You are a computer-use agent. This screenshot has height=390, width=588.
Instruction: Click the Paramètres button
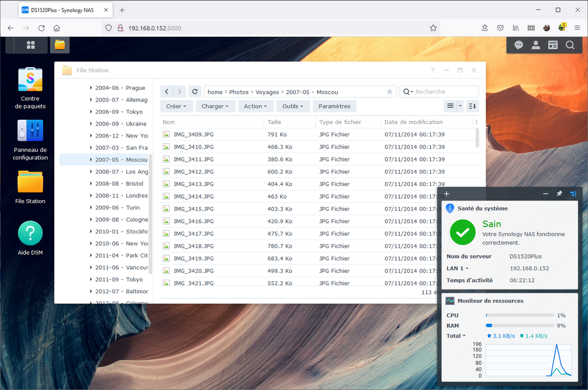tap(335, 106)
